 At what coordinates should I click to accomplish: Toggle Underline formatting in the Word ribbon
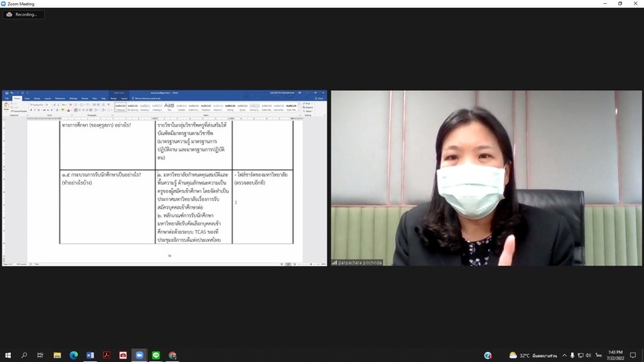[38, 110]
